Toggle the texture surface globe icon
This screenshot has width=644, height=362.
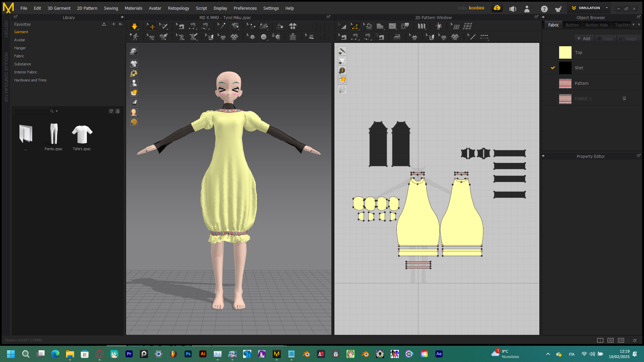[x=134, y=122]
